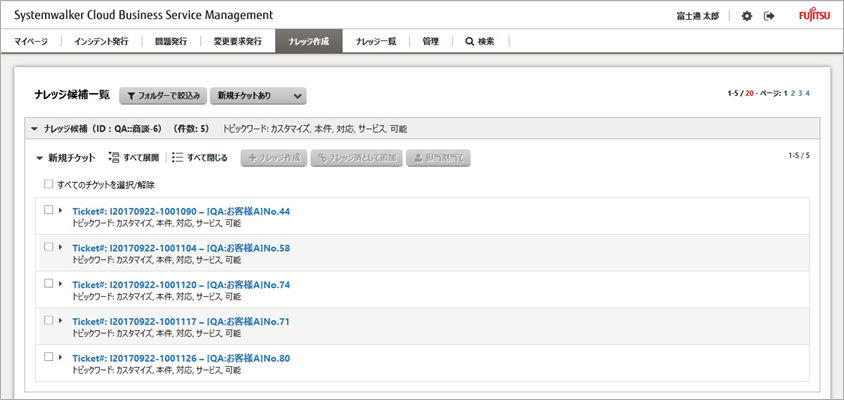The height and width of the screenshot is (400, 844).
Task: Check the box for ticket No.74
Action: pyautogui.click(x=48, y=283)
